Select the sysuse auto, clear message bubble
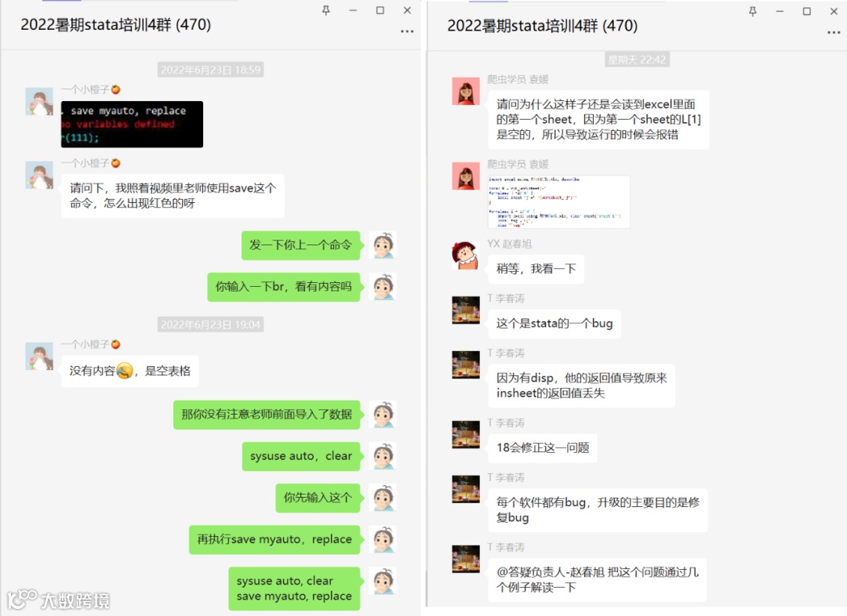847x616 pixels. coord(301,455)
